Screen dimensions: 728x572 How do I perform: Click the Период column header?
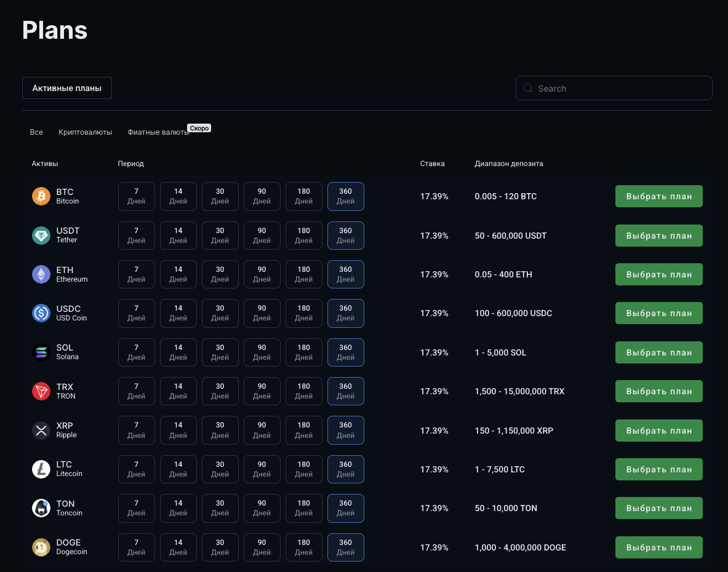tap(131, 163)
